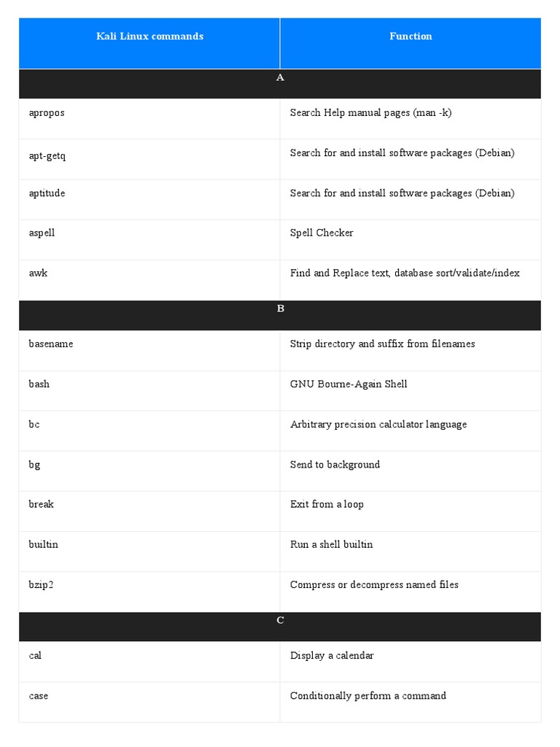560x747 pixels.
Task: Select the aptitude command text
Action: click(47, 193)
